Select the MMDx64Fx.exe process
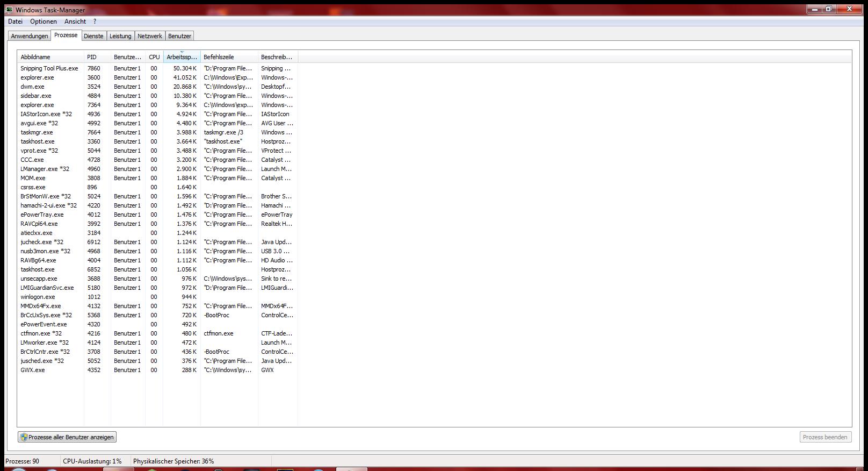This screenshot has width=868, height=471. click(x=157, y=306)
